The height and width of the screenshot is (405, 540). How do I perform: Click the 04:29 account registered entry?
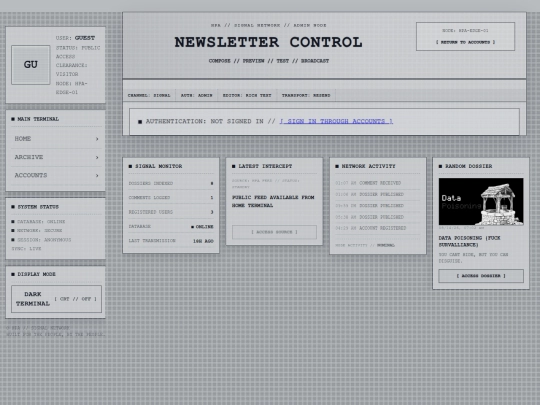(x=377, y=228)
